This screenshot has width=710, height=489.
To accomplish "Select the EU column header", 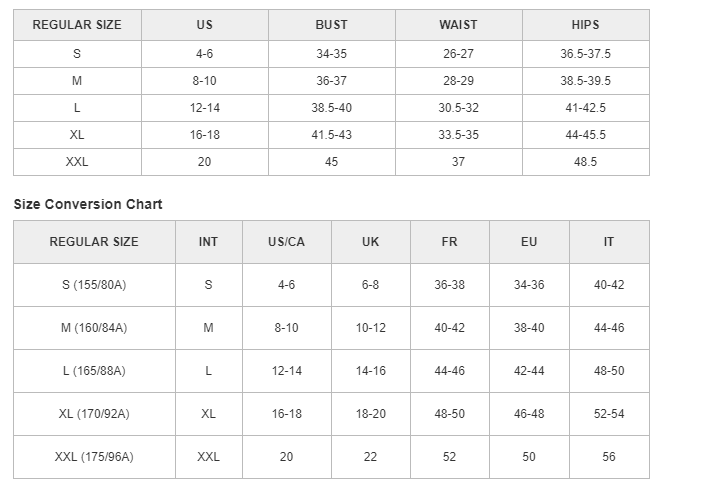I will 529,242.
